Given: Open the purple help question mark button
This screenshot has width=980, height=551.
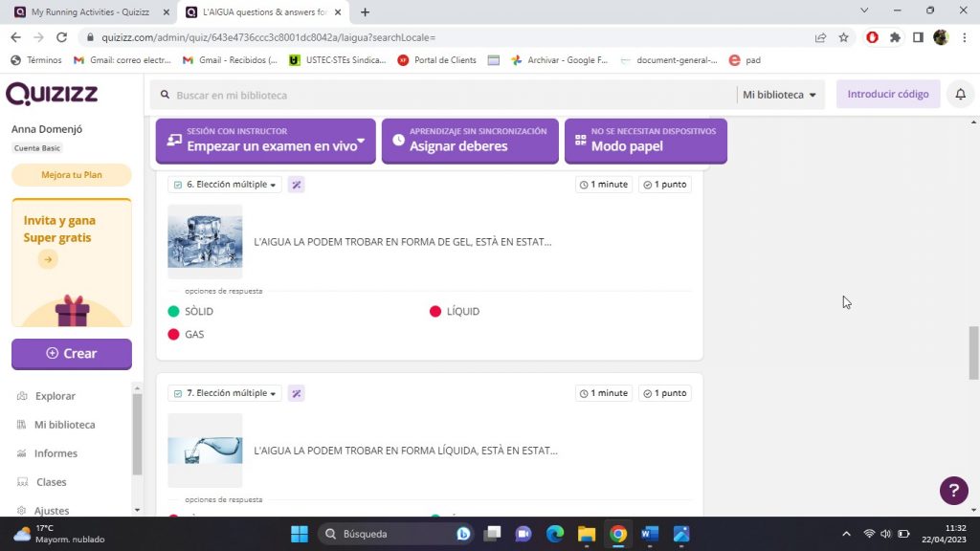Looking at the screenshot, I should [953, 491].
